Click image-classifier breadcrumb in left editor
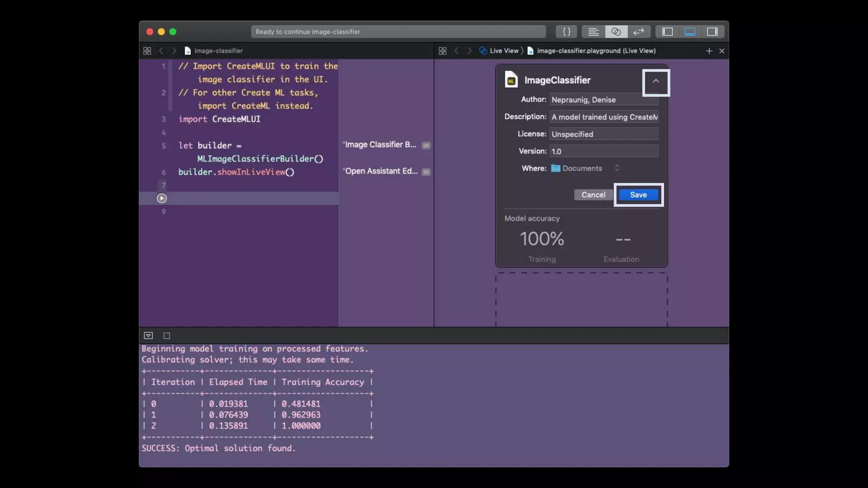This screenshot has width=868, height=488. pyautogui.click(x=218, y=51)
